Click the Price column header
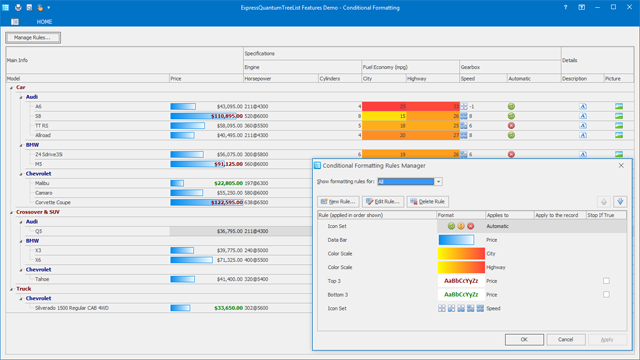 click(x=206, y=78)
